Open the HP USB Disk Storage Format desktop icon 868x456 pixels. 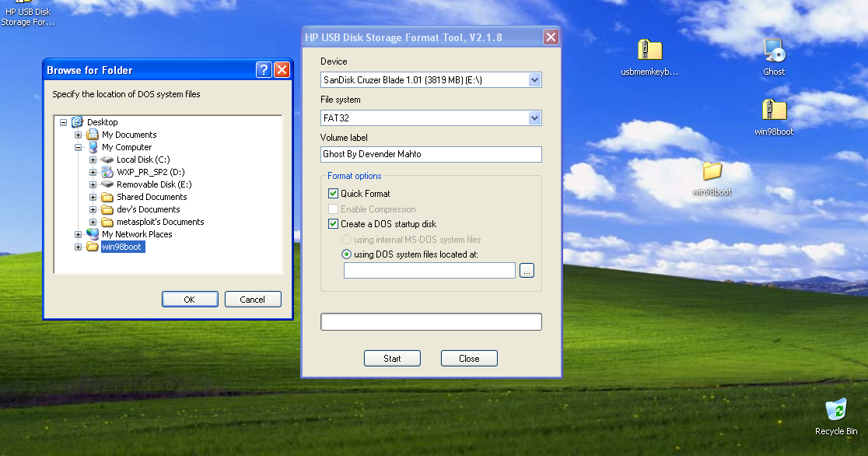point(26,14)
